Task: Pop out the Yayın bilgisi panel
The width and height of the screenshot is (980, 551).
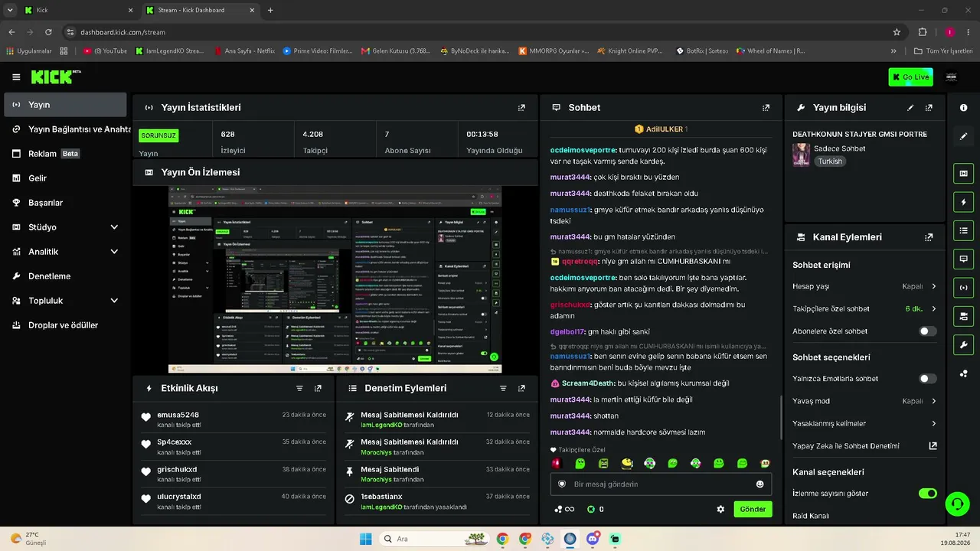Action: click(929, 108)
